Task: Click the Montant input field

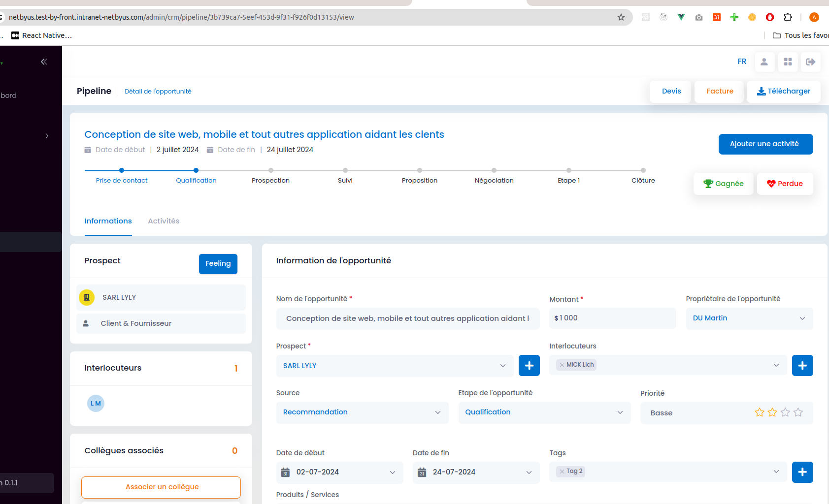Action: point(612,318)
